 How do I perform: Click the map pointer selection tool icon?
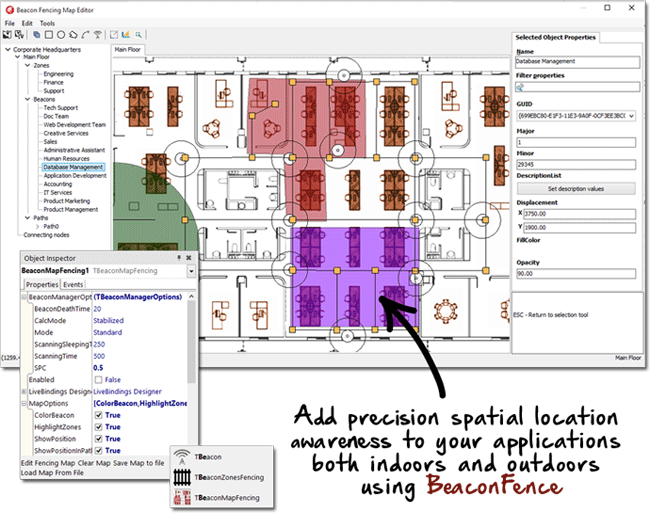pos(19,35)
